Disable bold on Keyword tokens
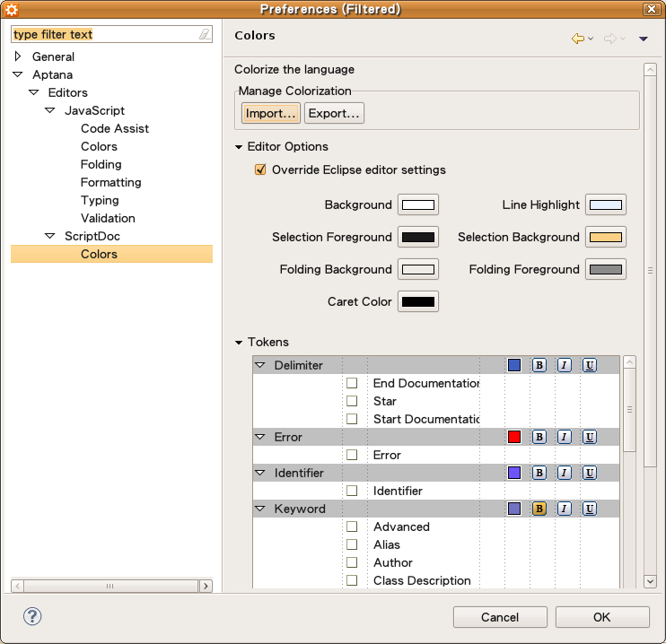666x644 pixels. tap(539, 509)
